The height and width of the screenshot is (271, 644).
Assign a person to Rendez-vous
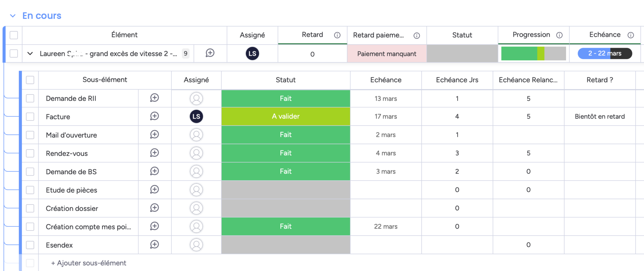[x=196, y=153]
